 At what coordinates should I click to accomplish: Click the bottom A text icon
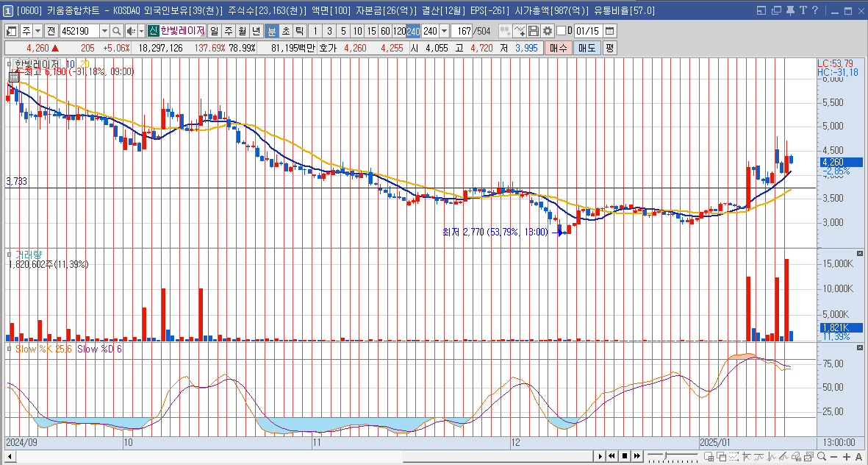point(858,456)
